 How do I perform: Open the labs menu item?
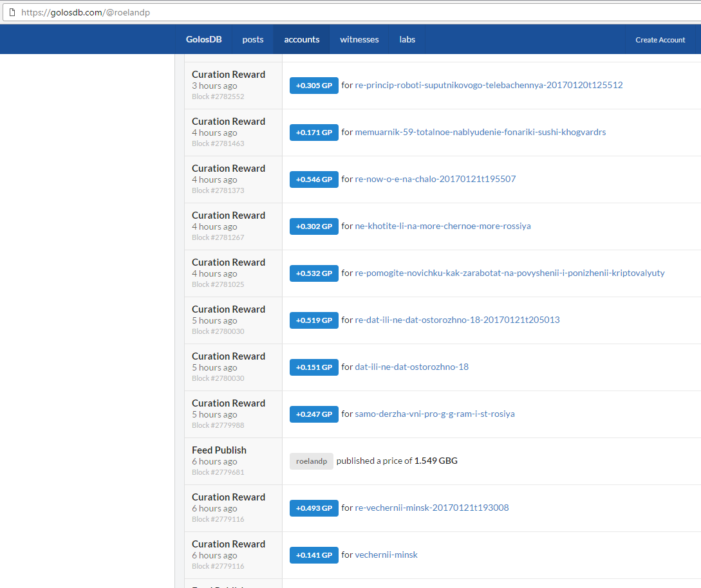click(407, 39)
